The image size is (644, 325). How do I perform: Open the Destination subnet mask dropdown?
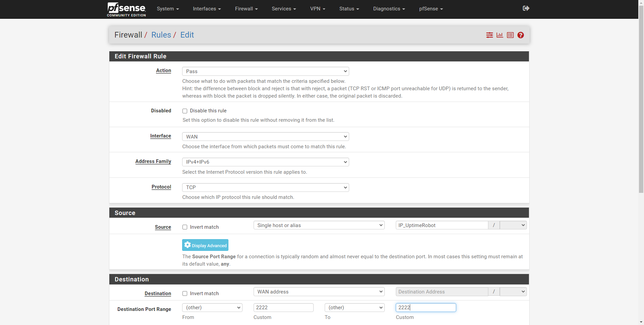(513, 292)
